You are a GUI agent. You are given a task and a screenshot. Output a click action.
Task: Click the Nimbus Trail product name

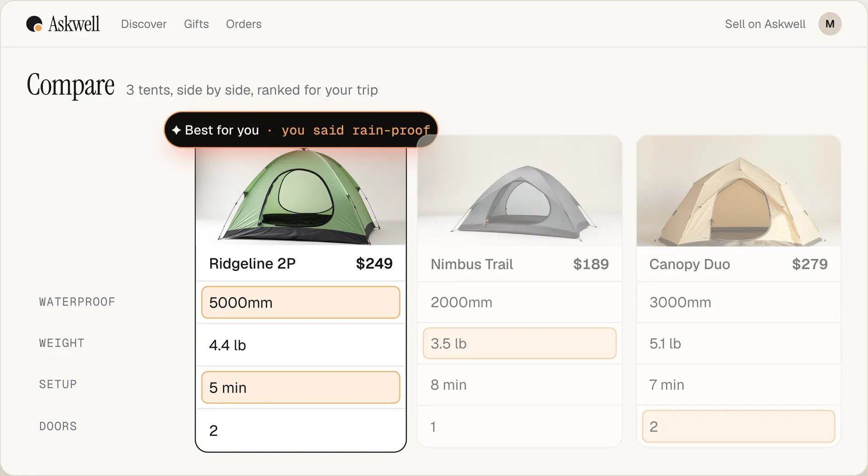[472, 264]
